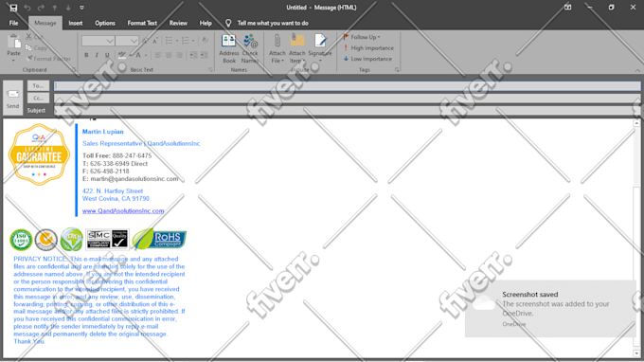The image size is (644, 362).
Task: Open the www.QandAsolutionsInc.com link
Action: [x=123, y=210]
